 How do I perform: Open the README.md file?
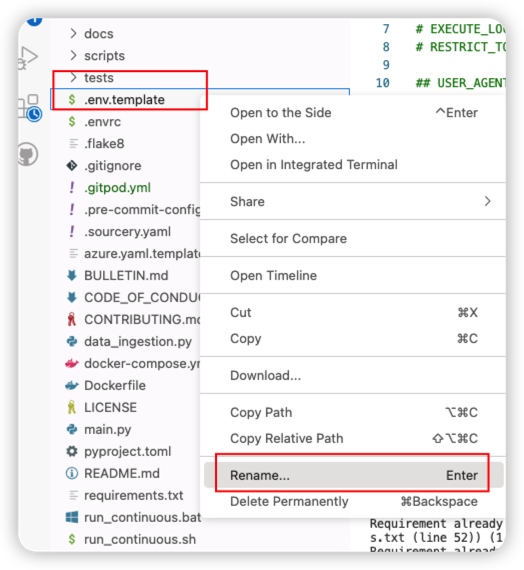(x=122, y=473)
